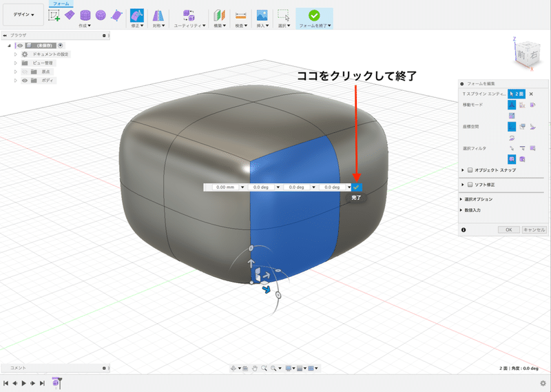The image size is (551, 392).
Task: Open the 検査 dropdown menu
Action: (x=241, y=25)
